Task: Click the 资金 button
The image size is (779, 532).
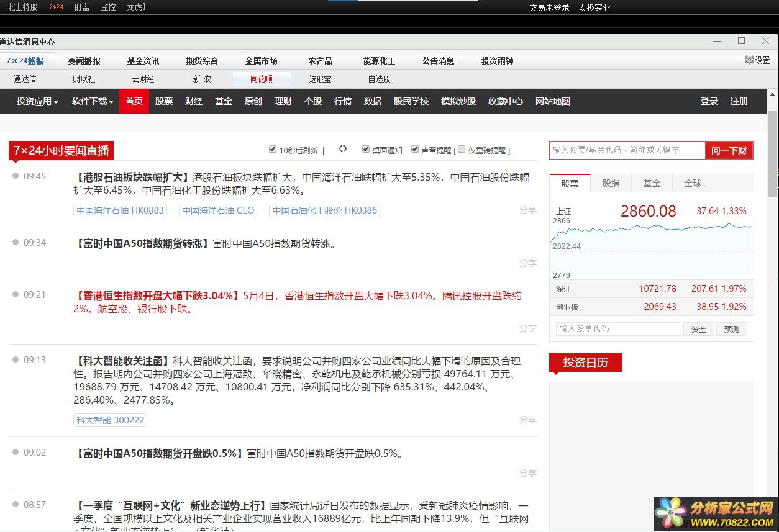Action: (x=699, y=329)
